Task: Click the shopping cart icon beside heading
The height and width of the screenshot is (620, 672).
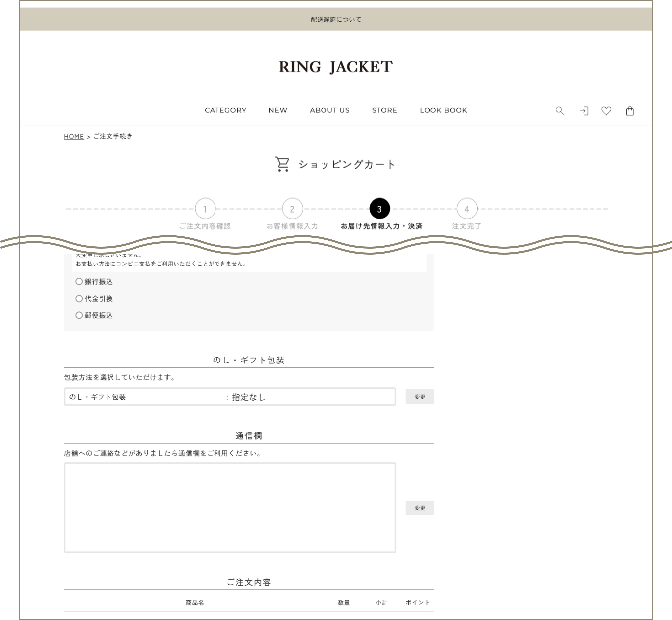Action: pyautogui.click(x=282, y=164)
